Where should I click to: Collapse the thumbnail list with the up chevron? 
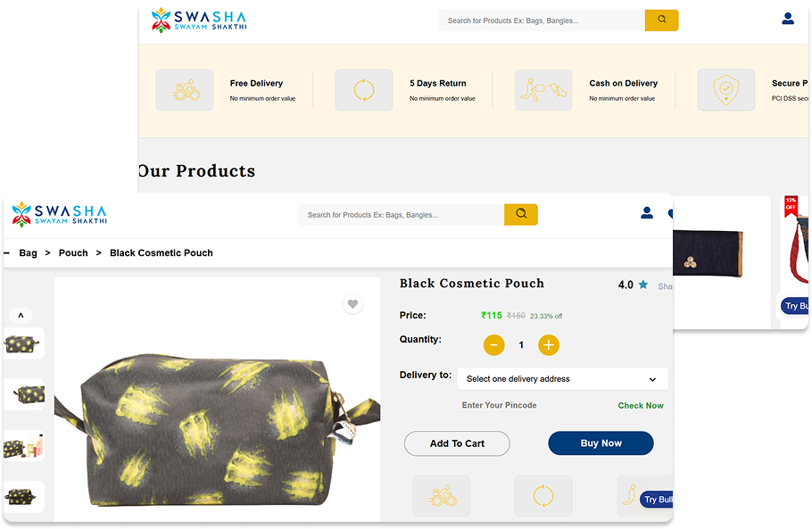(21, 315)
